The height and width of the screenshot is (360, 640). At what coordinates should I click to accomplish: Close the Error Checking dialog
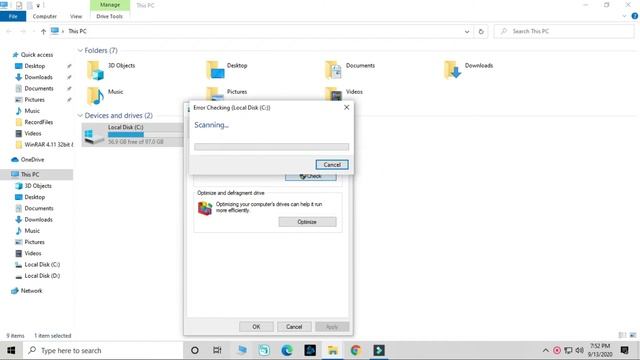(347, 107)
